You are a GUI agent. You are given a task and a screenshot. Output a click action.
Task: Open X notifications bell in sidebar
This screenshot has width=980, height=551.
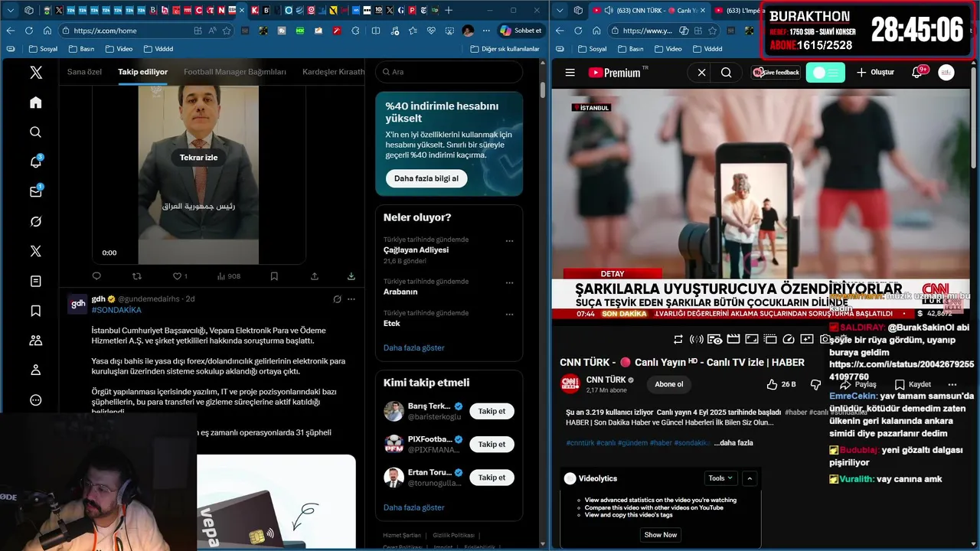pos(35,162)
